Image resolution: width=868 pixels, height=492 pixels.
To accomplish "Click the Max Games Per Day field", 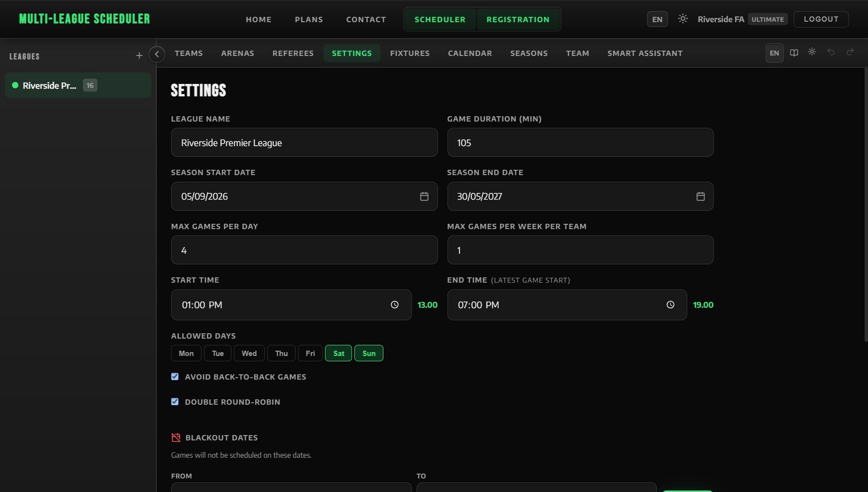I will click(x=304, y=250).
